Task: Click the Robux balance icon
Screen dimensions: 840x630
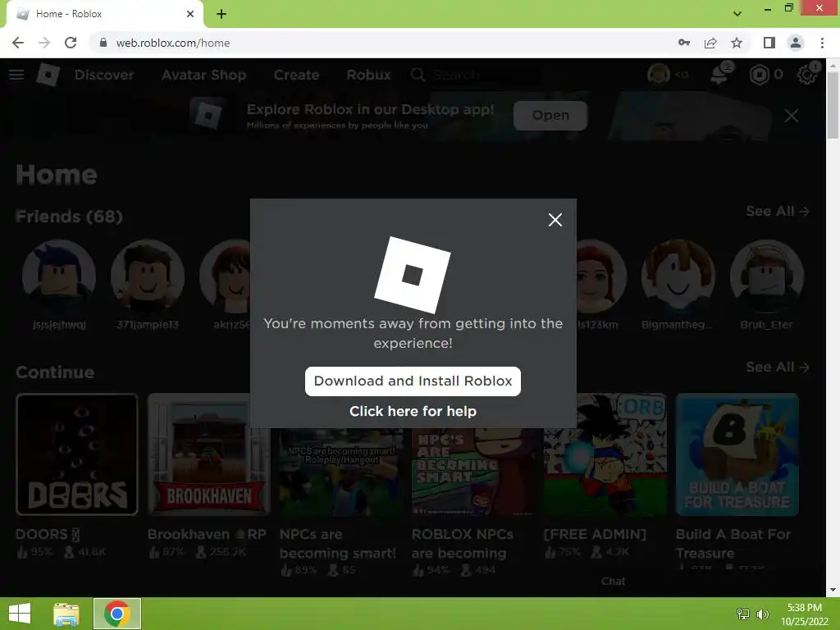Action: 759,75
